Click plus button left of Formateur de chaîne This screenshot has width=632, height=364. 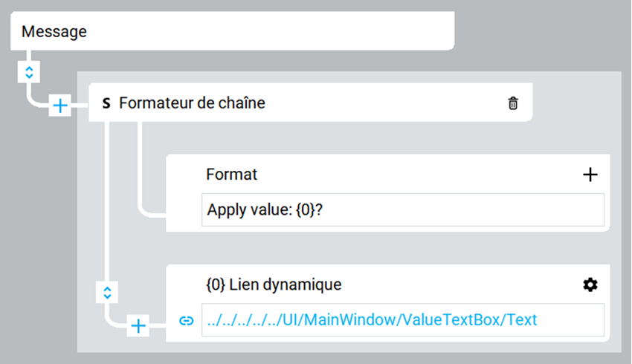60,105
